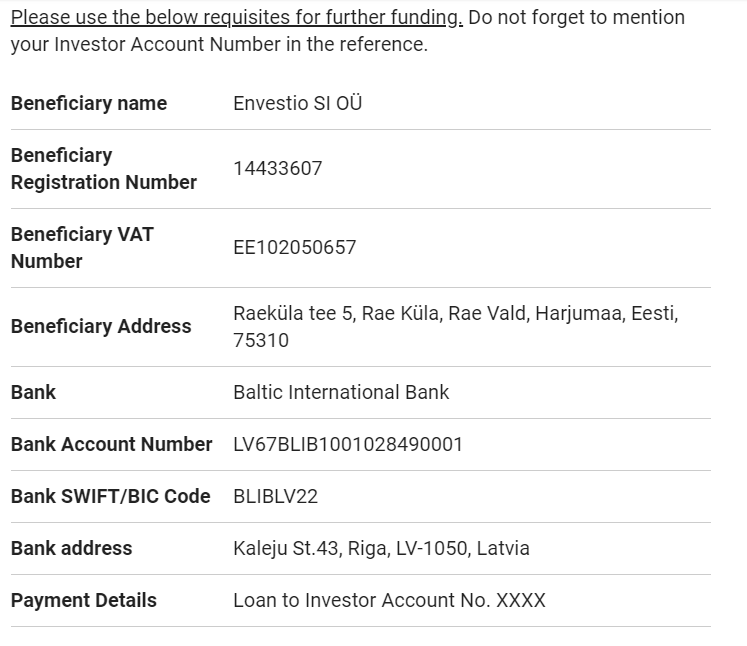Click the 'Beneficiary name' label
This screenshot has width=747, height=646.
pyautogui.click(x=89, y=104)
